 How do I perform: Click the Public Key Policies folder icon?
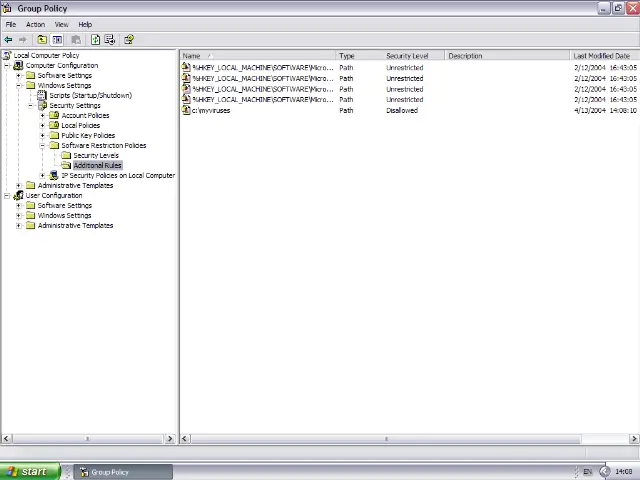point(54,135)
